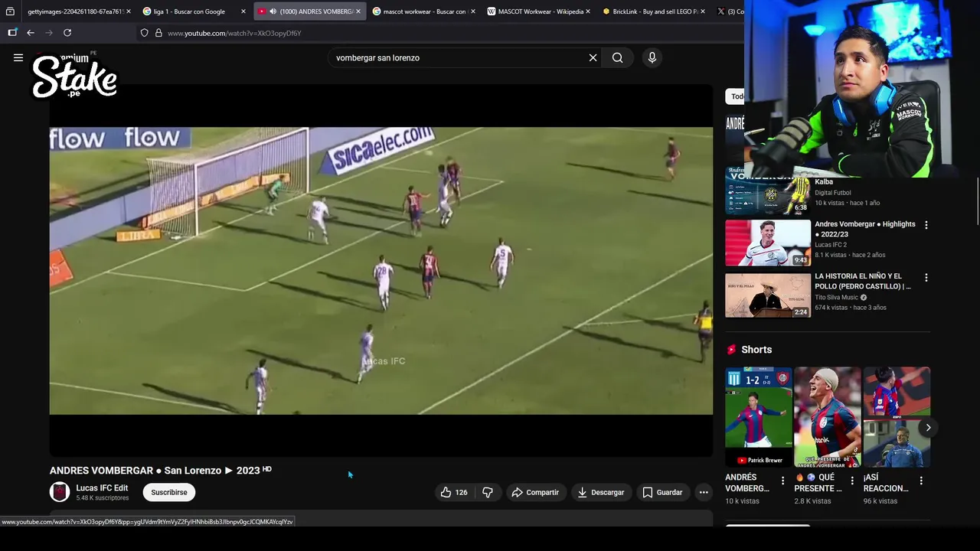
Task: Switch to BrickLink LEGO tab
Action: 655,11
